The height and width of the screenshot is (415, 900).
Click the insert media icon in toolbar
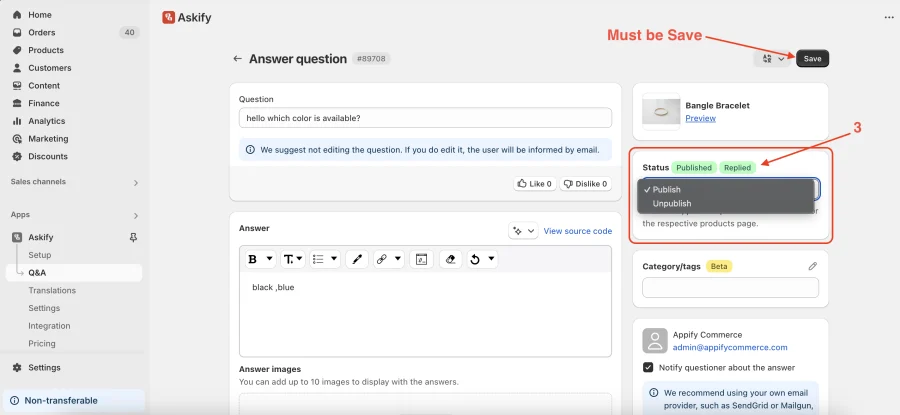(421, 259)
